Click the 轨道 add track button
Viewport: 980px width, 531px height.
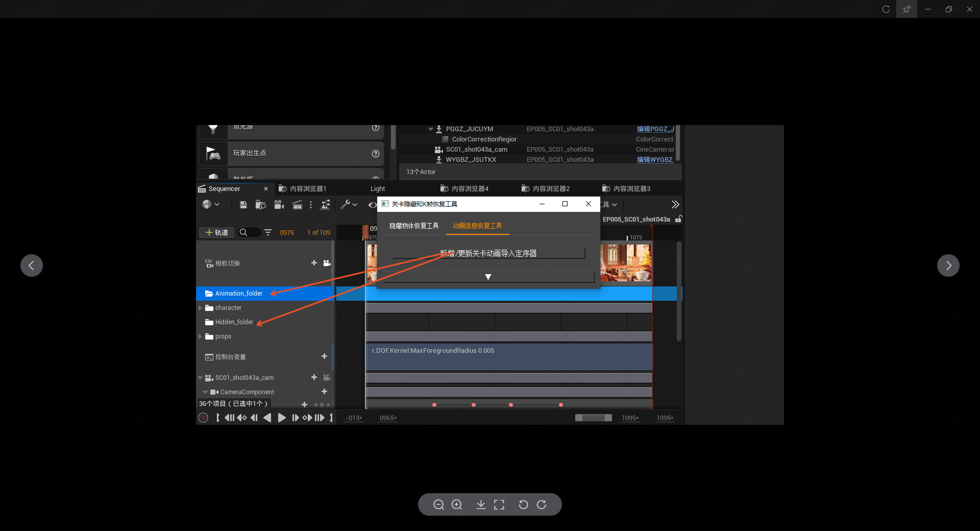tap(216, 232)
